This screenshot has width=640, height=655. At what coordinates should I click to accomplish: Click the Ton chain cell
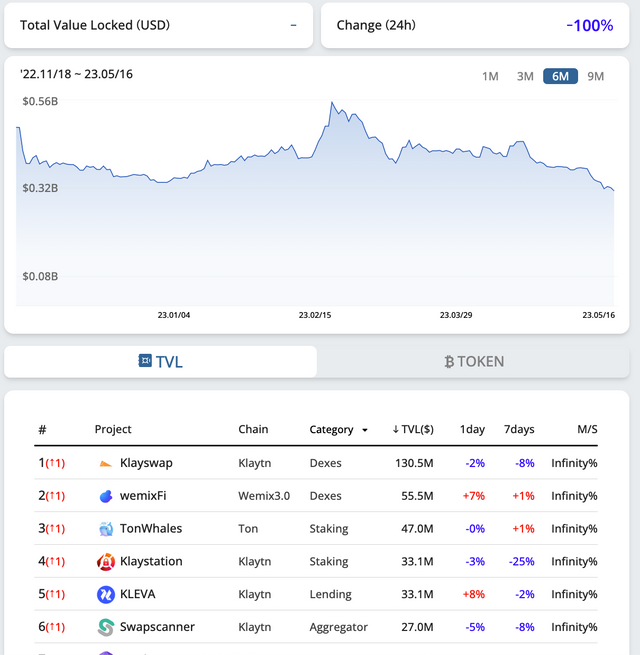tap(248, 529)
